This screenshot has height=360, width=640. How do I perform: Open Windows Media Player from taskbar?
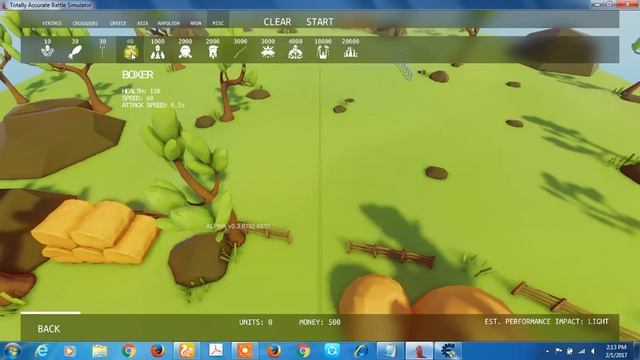coord(69,351)
